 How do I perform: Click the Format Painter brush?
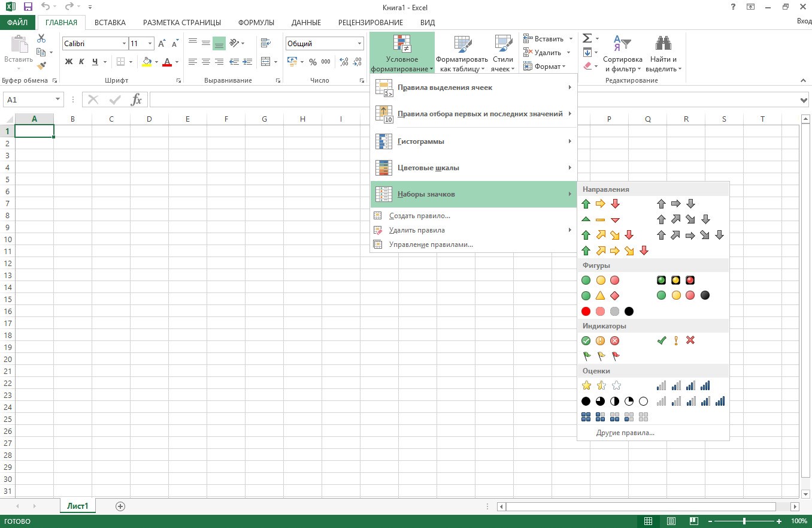41,66
